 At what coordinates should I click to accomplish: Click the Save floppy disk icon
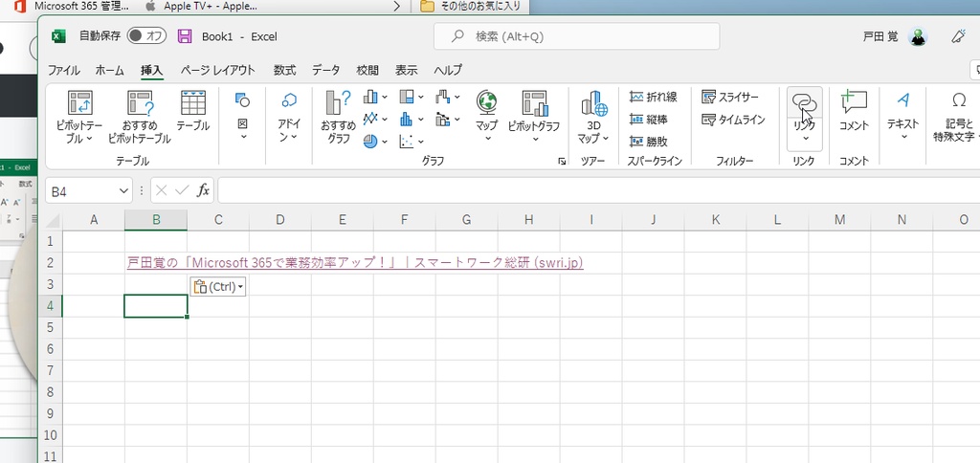[x=185, y=36]
